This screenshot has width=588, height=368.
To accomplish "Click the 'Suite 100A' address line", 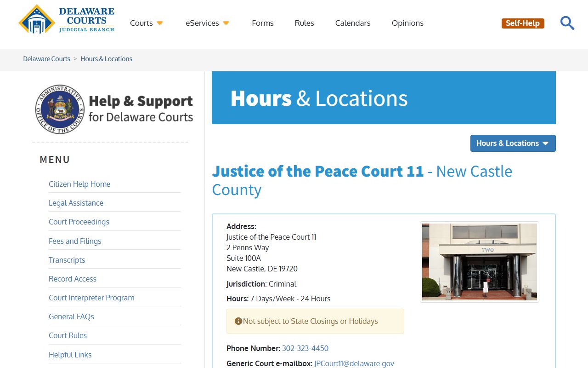I will [243, 258].
